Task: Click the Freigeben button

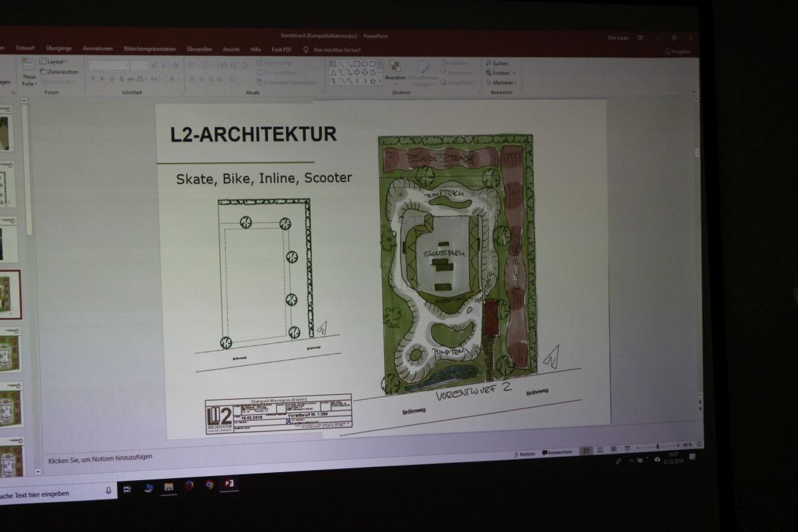Action: [x=677, y=52]
